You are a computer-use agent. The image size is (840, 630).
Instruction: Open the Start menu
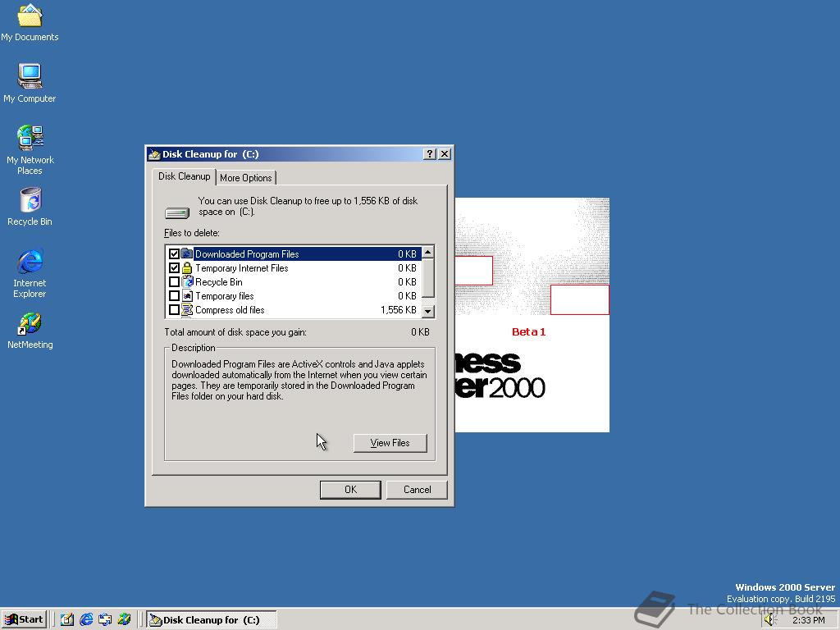24,620
